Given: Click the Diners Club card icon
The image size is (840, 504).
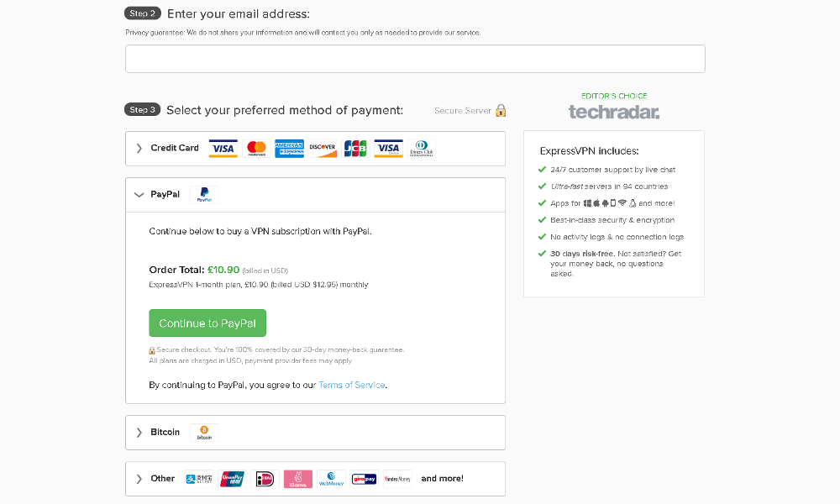Looking at the screenshot, I should point(422,149).
